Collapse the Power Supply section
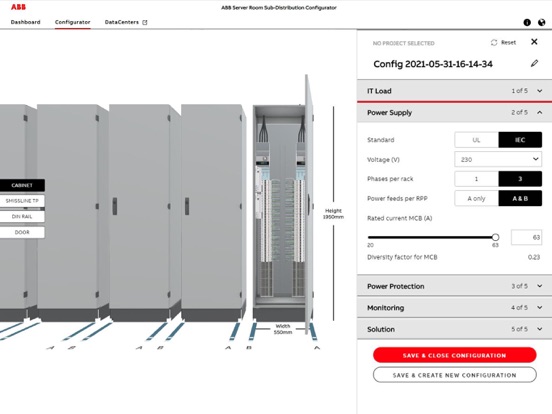The height and width of the screenshot is (414, 552). click(x=454, y=113)
